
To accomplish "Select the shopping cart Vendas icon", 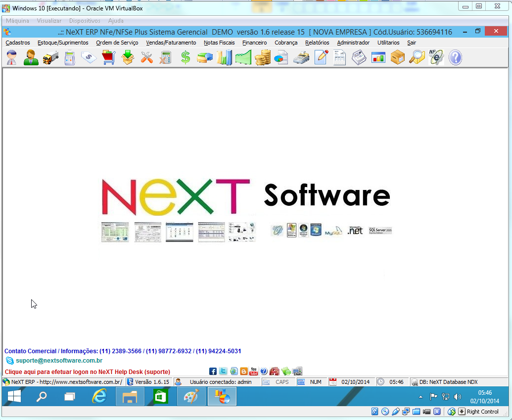I will coord(108,57).
